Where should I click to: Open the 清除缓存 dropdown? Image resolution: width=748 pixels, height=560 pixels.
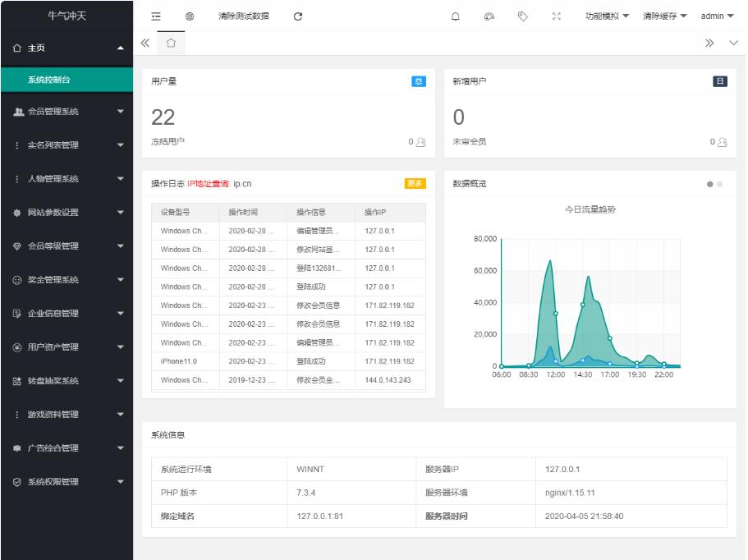point(664,16)
